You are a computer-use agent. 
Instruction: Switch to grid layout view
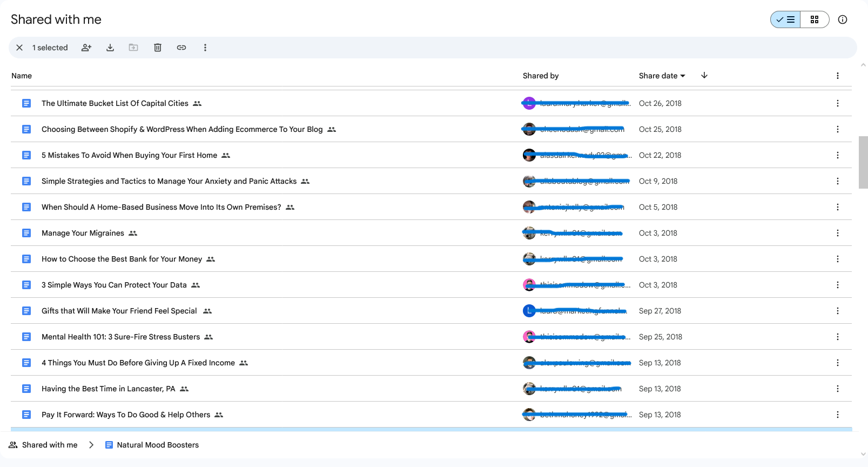pyautogui.click(x=815, y=19)
